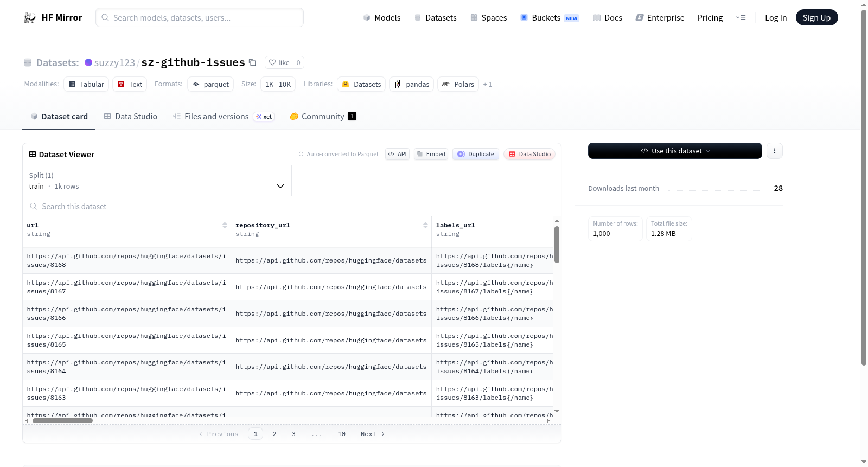This screenshot has height=467, width=868.
Task: Expand the navigation overflow menu icon
Action: (741, 17)
